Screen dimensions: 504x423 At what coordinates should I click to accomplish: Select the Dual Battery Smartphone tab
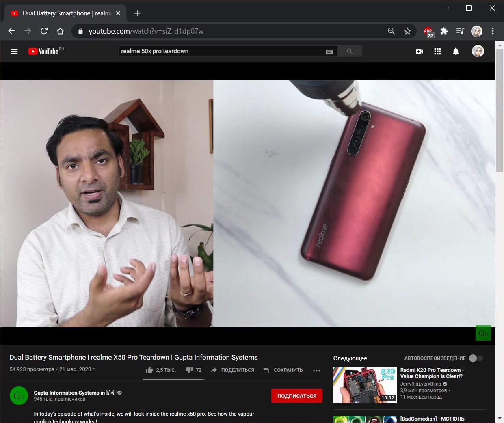coord(65,13)
